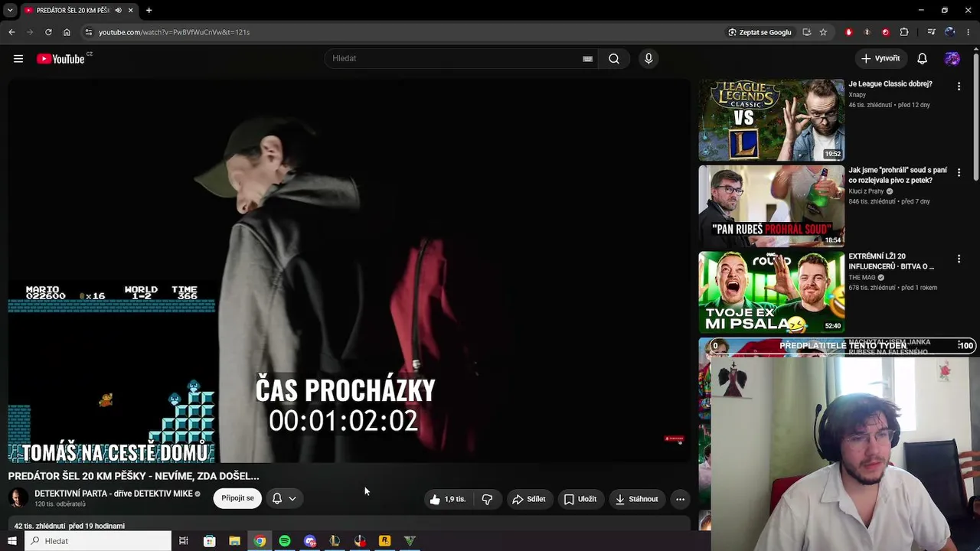Click the Připojit se button
This screenshot has width=980, height=551.
[x=237, y=499]
